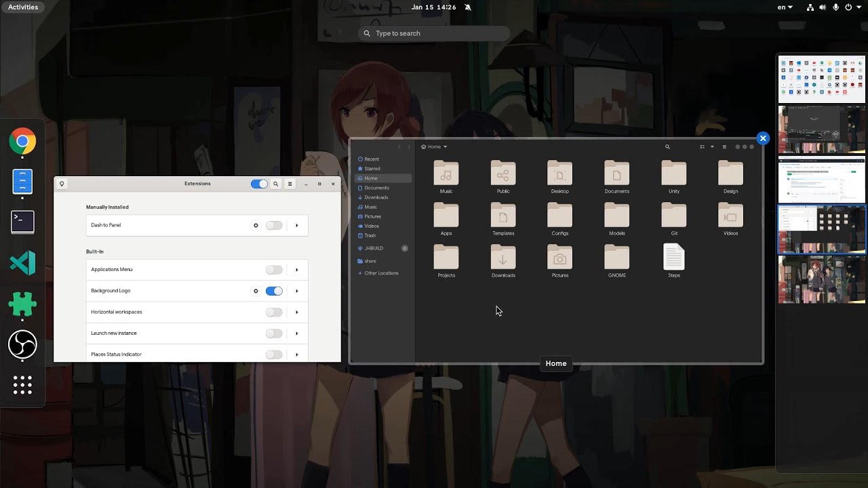Select the share bookmark in sidebar
868x488 pixels.
click(383, 261)
